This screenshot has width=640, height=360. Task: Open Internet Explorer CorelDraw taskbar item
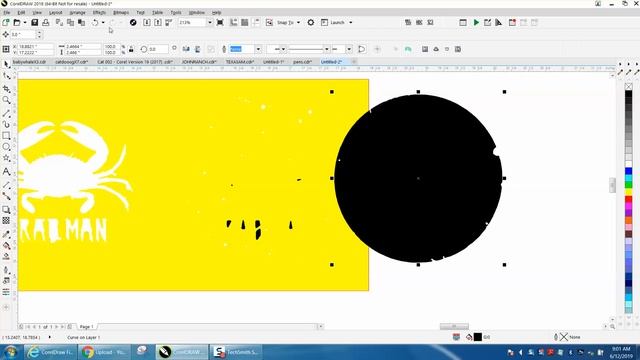coord(51,352)
